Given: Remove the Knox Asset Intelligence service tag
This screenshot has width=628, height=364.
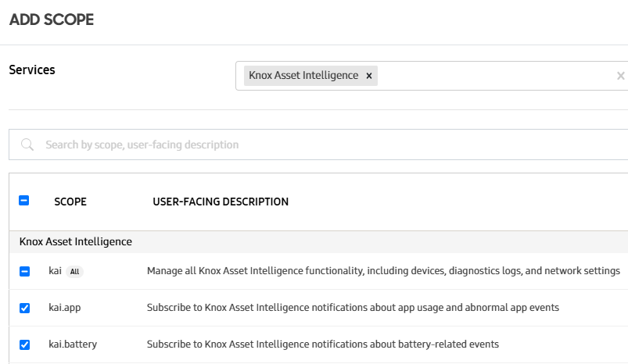Looking at the screenshot, I should pos(369,76).
